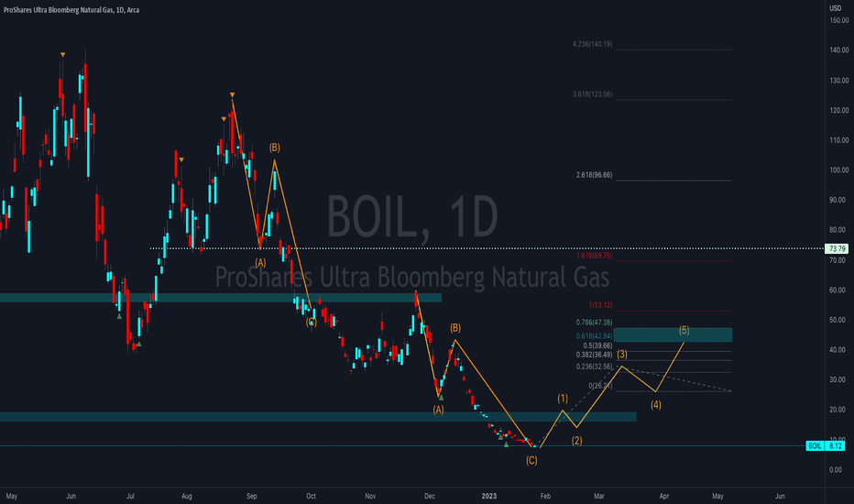
Task: Click the 90.00 price axis label
Action: pos(838,200)
